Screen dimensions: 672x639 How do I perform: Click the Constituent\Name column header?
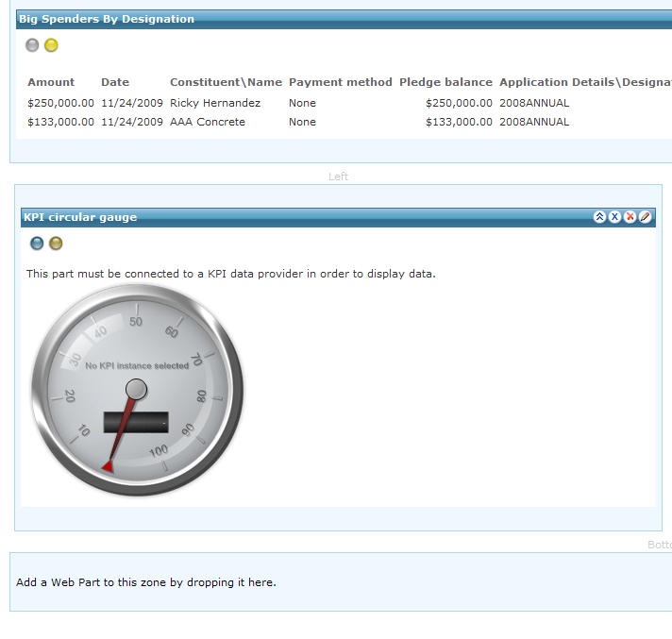pyautogui.click(x=226, y=82)
